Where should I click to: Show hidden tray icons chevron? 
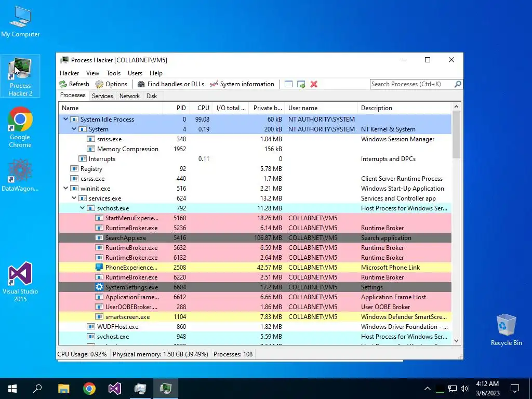428,389
